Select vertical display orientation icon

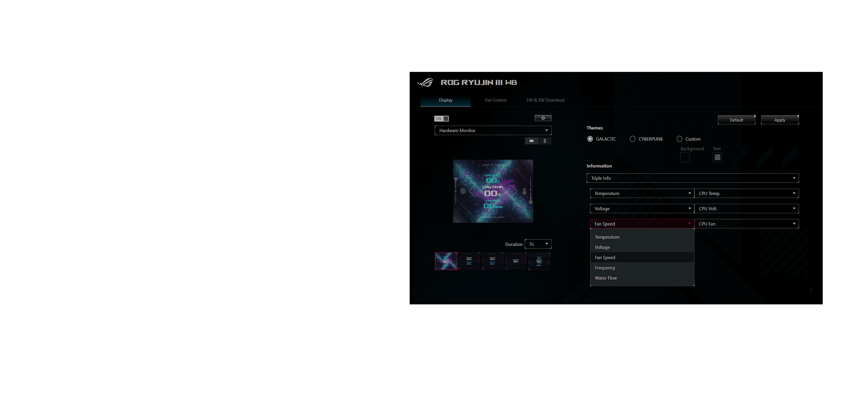545,141
